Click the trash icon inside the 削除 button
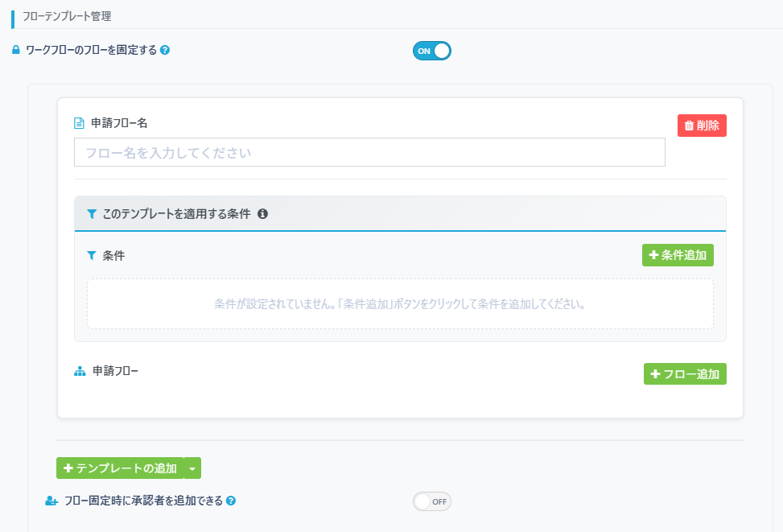Image resolution: width=783 pixels, height=532 pixels. (689, 125)
